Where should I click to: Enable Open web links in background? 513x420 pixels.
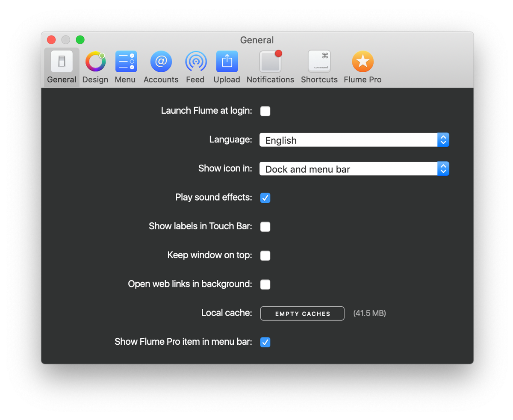coord(265,284)
